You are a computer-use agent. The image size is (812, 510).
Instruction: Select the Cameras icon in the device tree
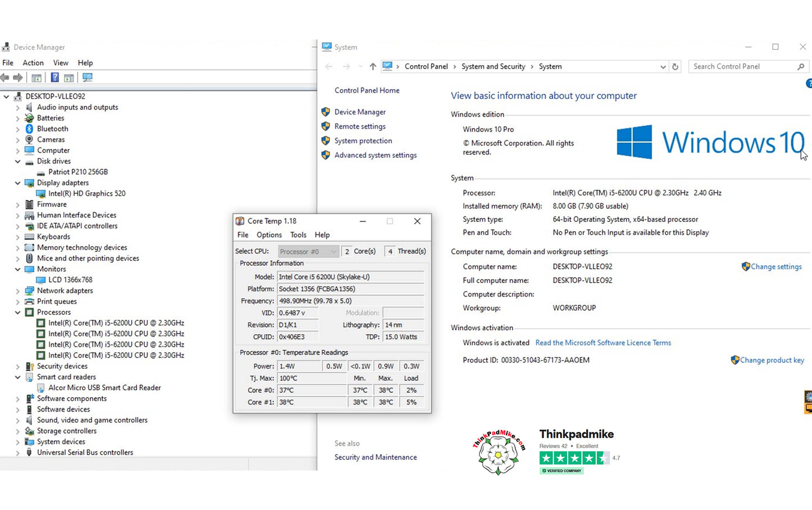pos(29,139)
